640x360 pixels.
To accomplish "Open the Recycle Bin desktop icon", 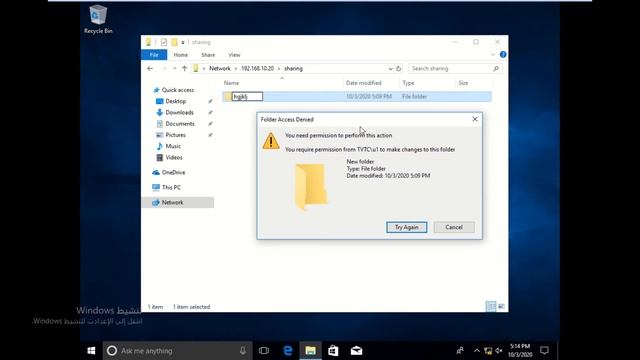I will click(98, 19).
